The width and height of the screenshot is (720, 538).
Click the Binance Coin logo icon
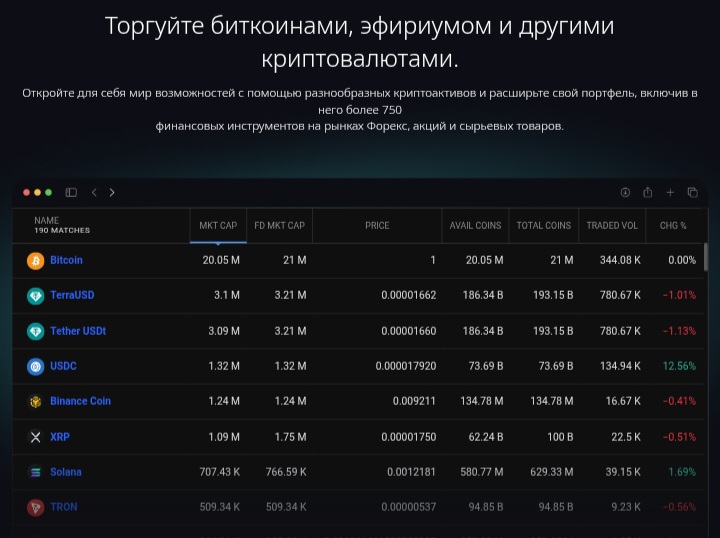coord(35,402)
